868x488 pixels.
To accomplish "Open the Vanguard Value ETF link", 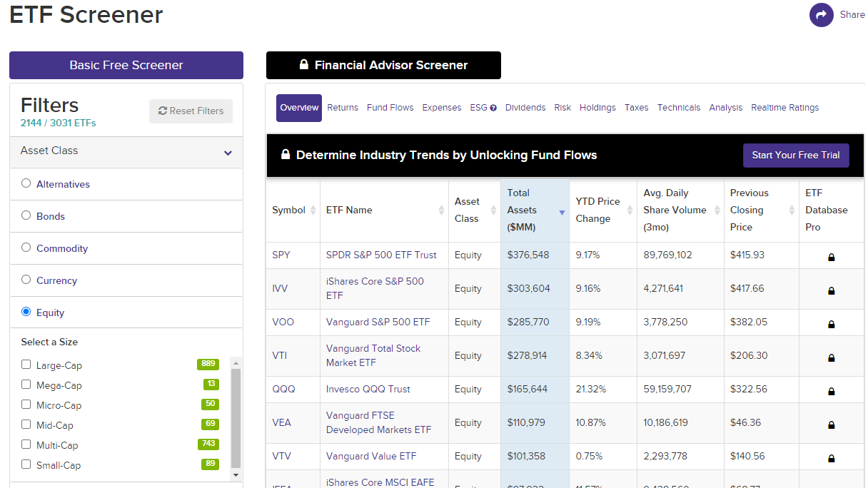I will tap(371, 456).
